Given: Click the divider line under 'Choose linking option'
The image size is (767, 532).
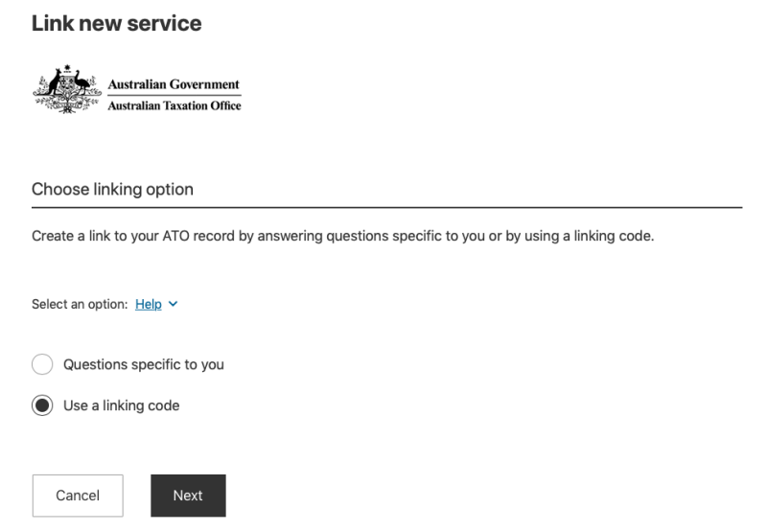Looking at the screenshot, I should point(387,208).
